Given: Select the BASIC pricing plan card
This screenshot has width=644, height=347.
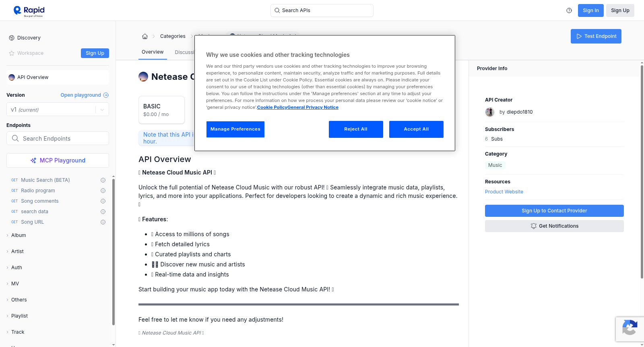Looking at the screenshot, I should tap(162, 110).
